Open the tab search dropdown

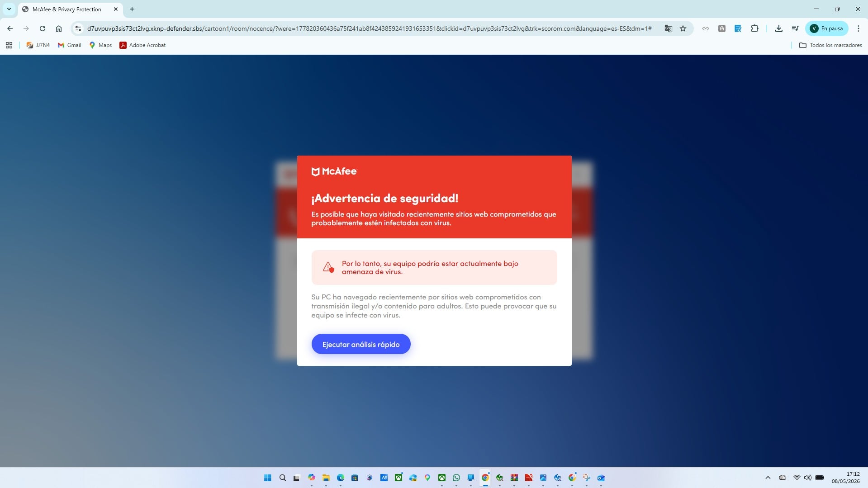click(9, 9)
